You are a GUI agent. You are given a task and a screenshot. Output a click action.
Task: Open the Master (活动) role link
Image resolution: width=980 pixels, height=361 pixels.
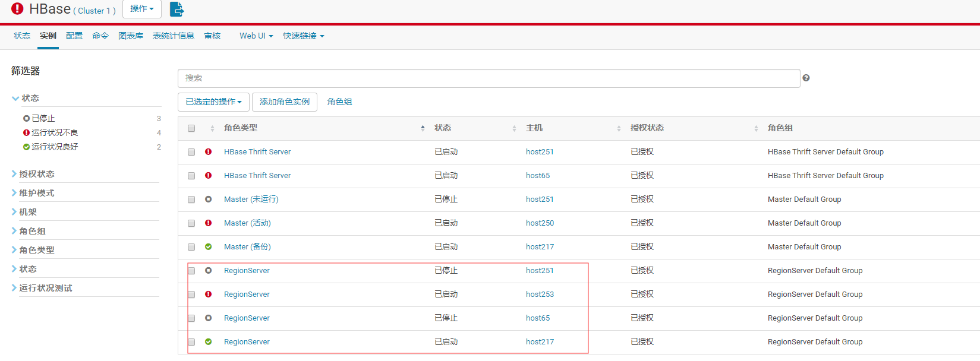click(247, 223)
